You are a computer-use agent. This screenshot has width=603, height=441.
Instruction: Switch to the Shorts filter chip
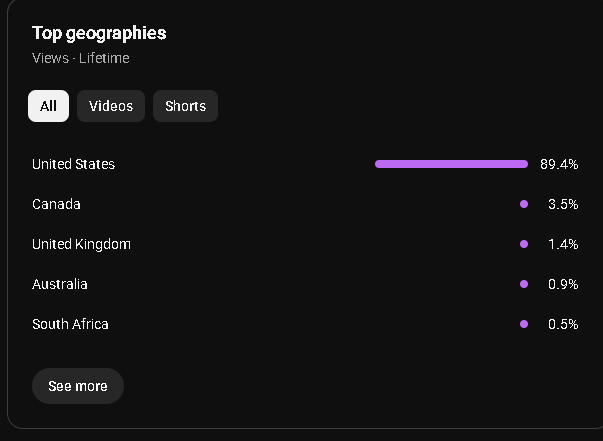click(185, 106)
